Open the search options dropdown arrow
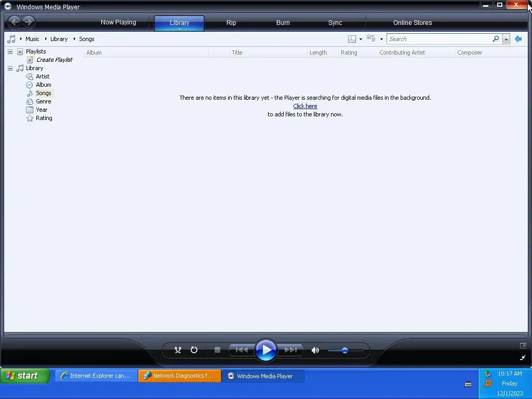 pos(506,39)
